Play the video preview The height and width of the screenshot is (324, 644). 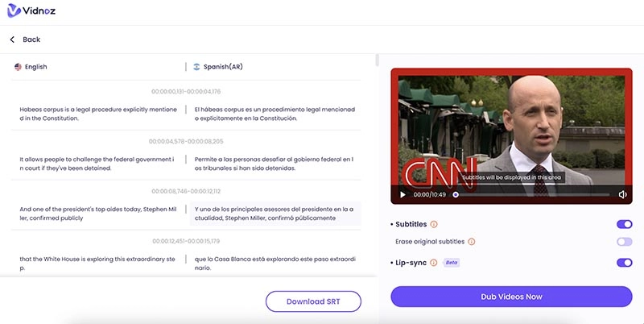402,194
